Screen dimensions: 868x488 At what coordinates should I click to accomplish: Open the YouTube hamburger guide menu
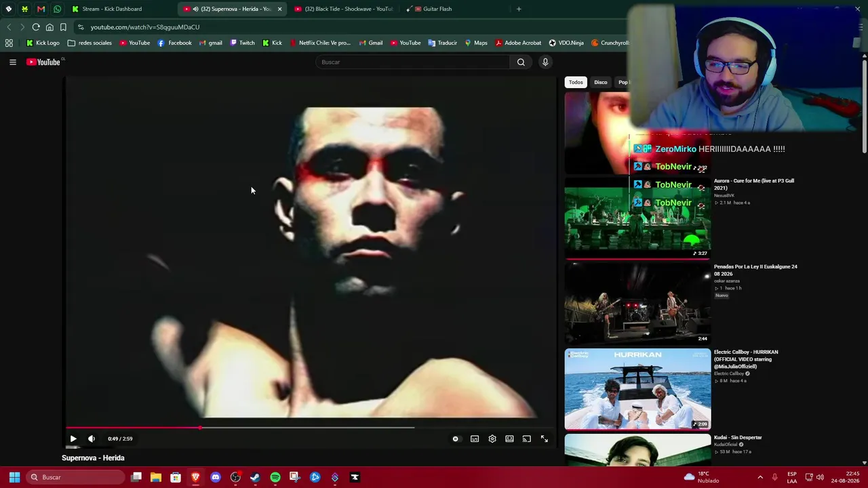point(12,62)
